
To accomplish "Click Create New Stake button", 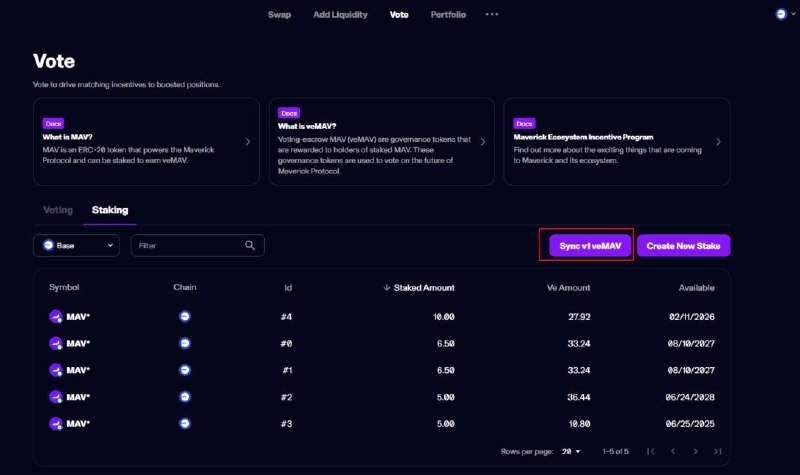I will (683, 245).
